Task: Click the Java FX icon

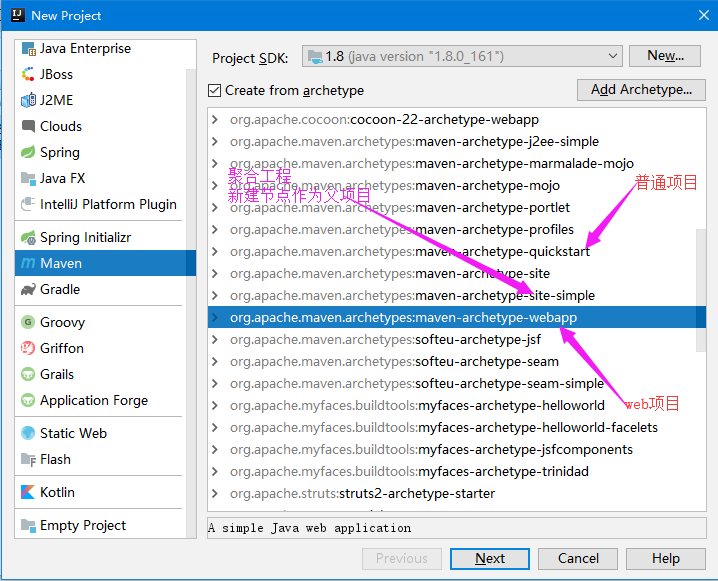Action: [x=28, y=178]
